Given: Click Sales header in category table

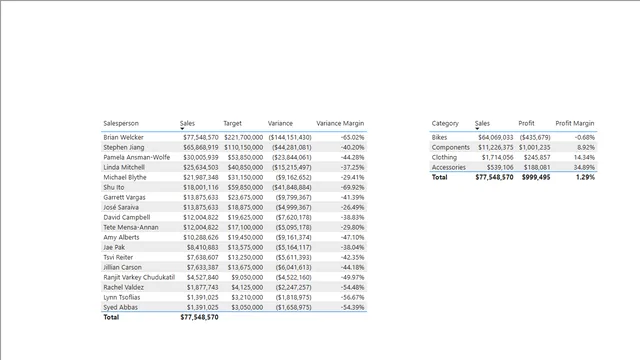Looking at the screenshot, I should coord(482,123).
